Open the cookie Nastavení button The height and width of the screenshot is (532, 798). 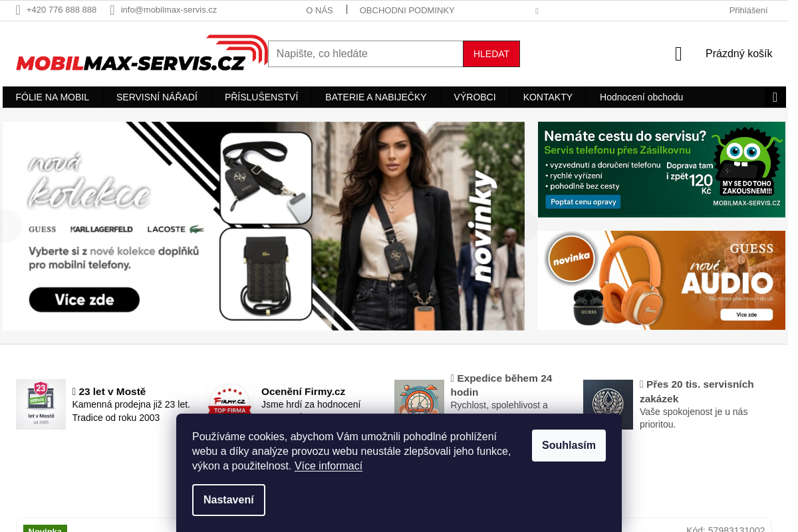click(229, 500)
